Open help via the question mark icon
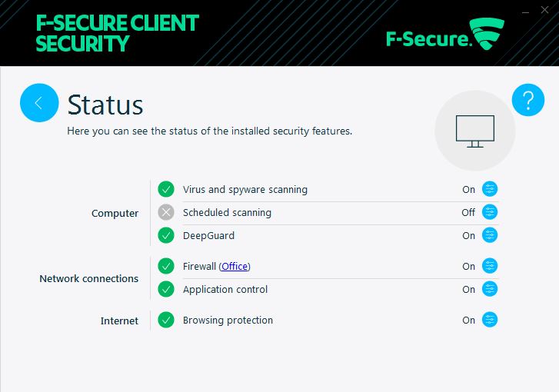Screen dimensions: 559x392 (528, 100)
